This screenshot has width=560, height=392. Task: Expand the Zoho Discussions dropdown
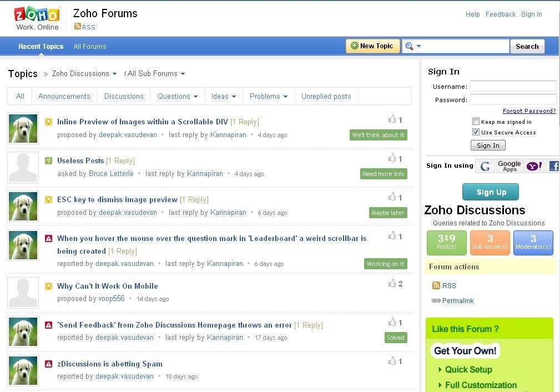[x=115, y=73]
